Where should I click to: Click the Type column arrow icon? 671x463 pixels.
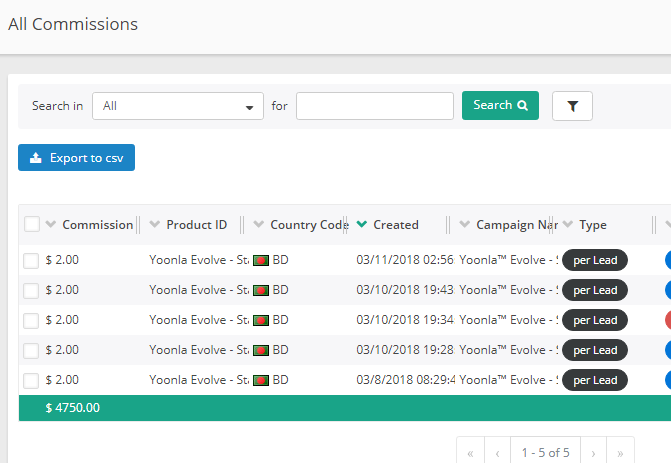pos(568,225)
